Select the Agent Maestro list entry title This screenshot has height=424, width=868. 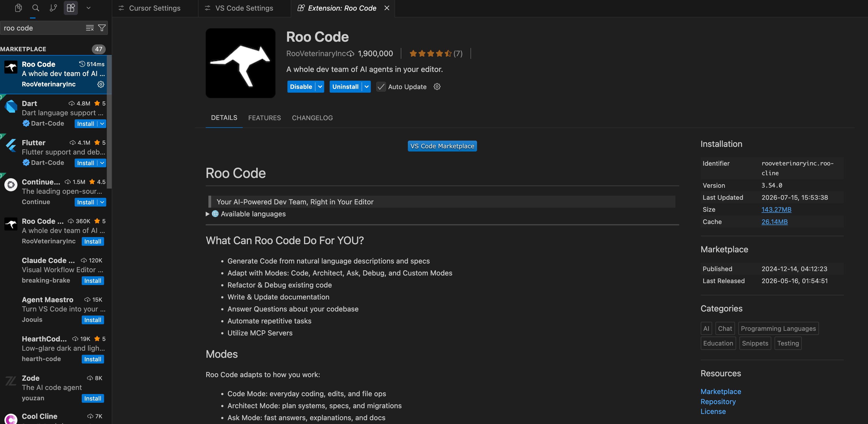tap(47, 300)
